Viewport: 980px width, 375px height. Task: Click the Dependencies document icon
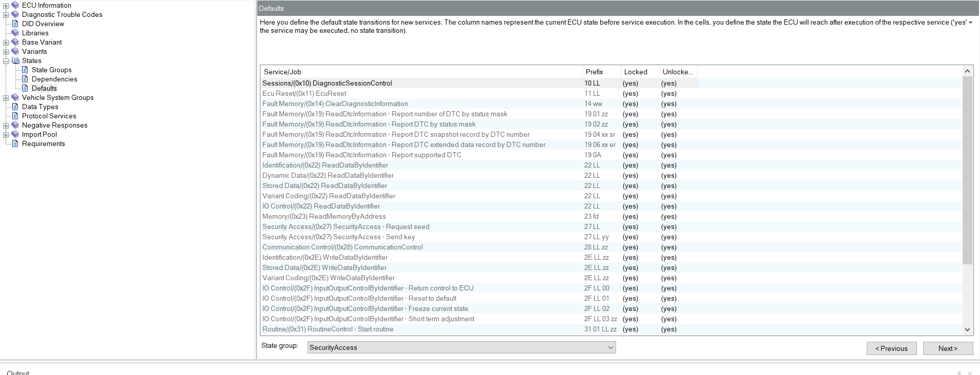point(25,79)
